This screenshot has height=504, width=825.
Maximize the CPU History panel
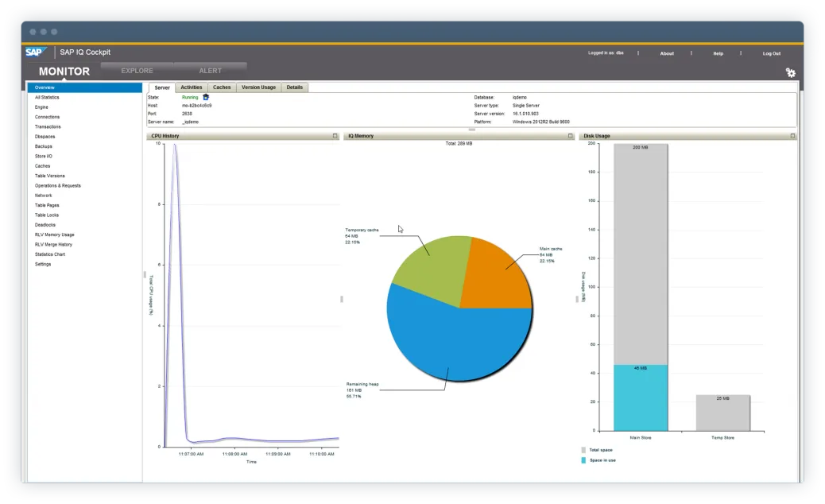[x=335, y=136]
